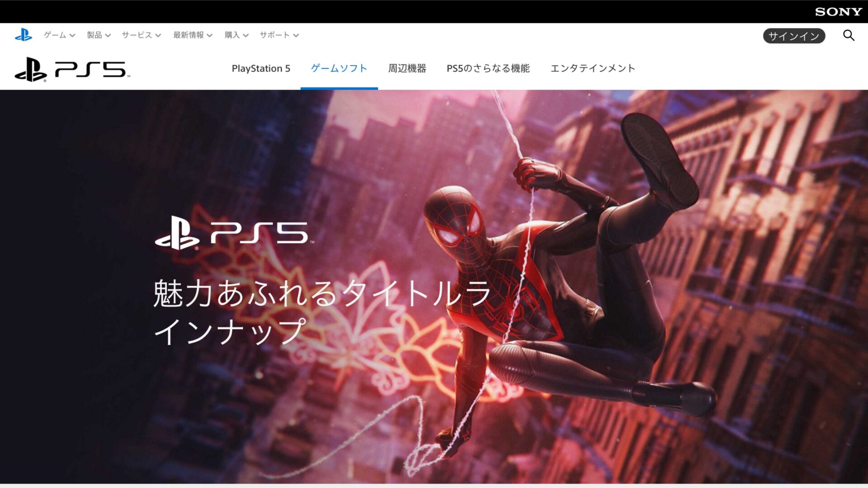
Task: Open the エンタテインメント tab
Action: (x=593, y=68)
